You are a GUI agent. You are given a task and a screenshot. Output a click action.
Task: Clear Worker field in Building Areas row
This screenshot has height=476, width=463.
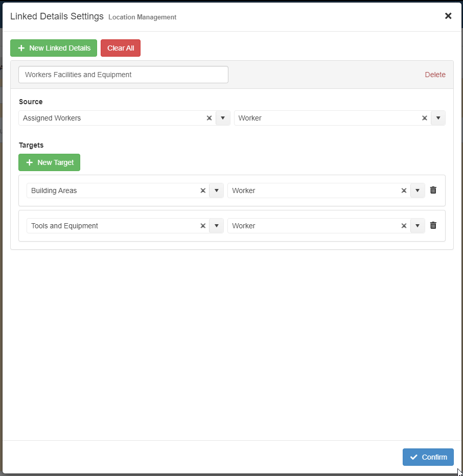point(404,191)
